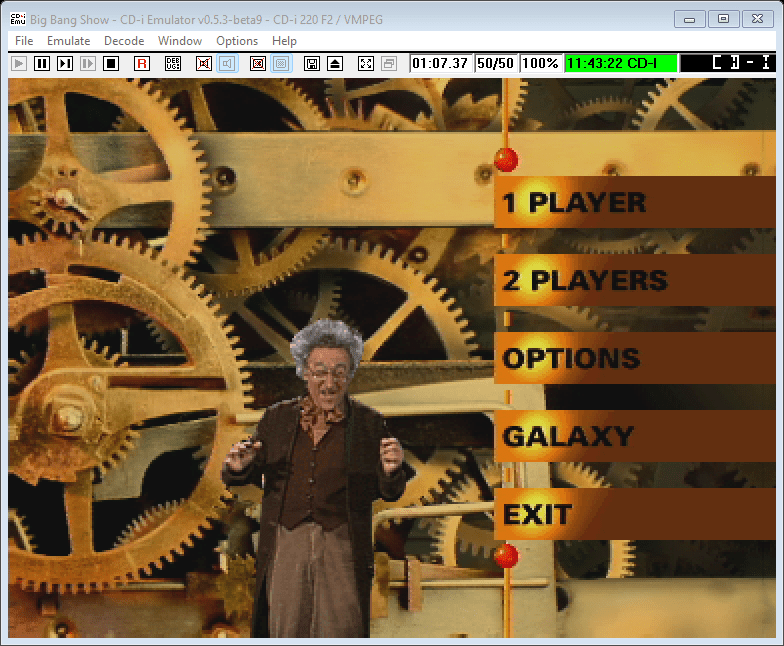Open the File menu

point(24,41)
